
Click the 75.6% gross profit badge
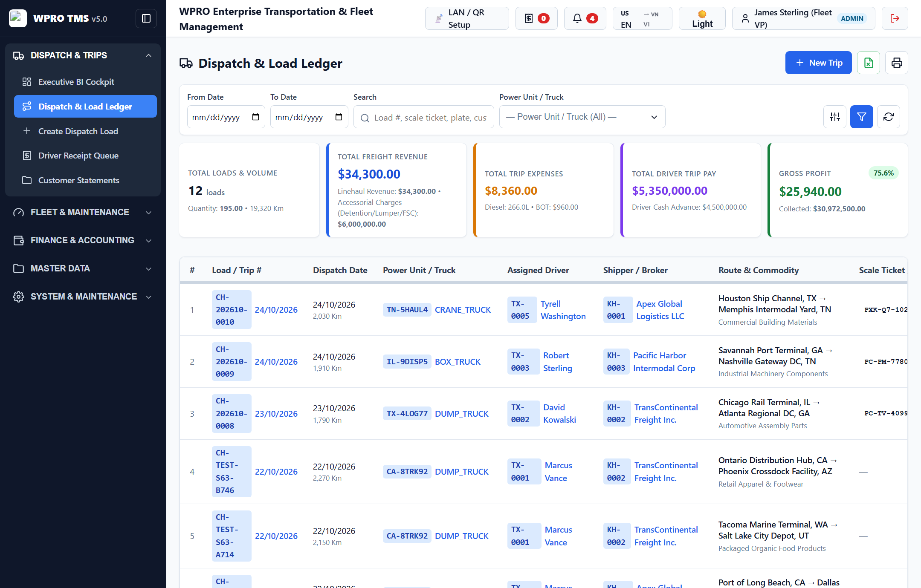click(x=883, y=173)
